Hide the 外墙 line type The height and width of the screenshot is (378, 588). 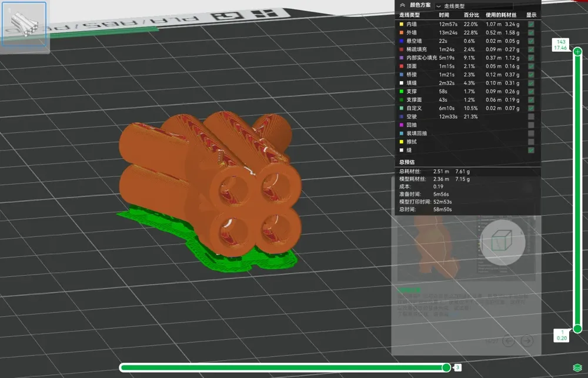(x=531, y=33)
